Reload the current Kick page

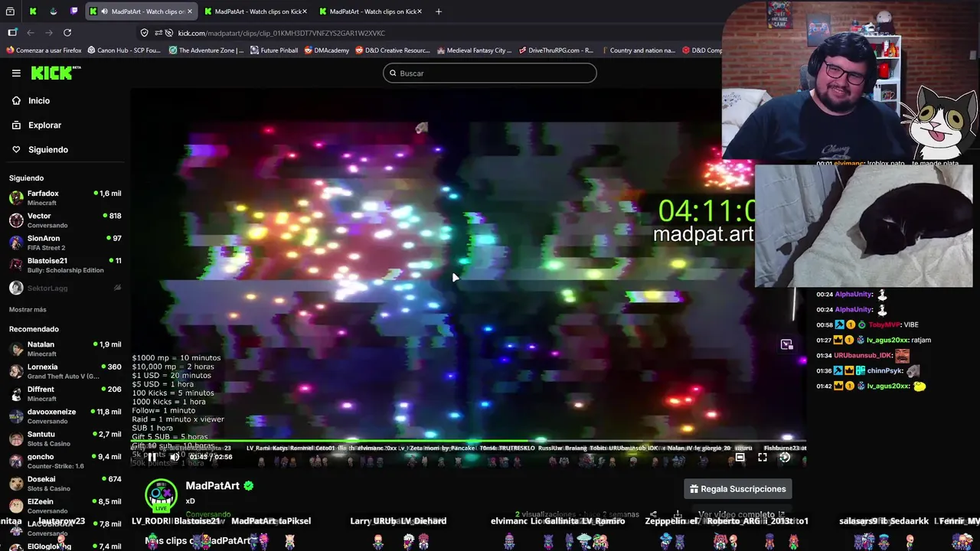pyautogui.click(x=67, y=33)
